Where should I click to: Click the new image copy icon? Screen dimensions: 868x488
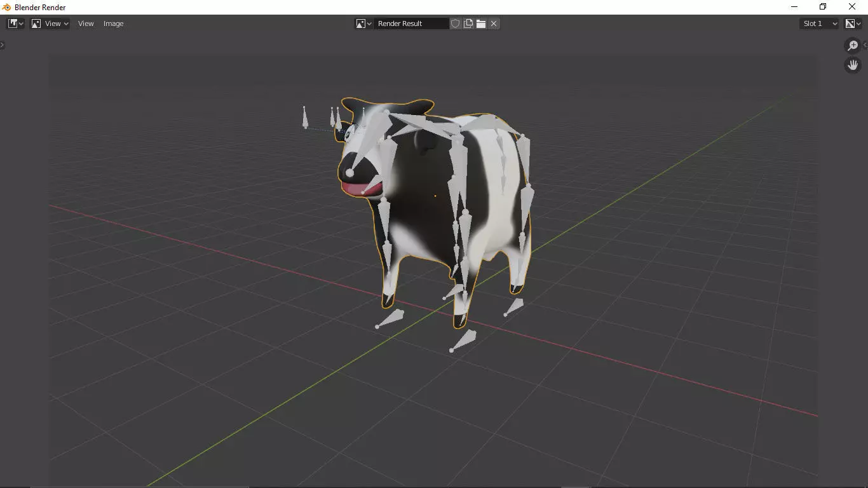point(468,24)
